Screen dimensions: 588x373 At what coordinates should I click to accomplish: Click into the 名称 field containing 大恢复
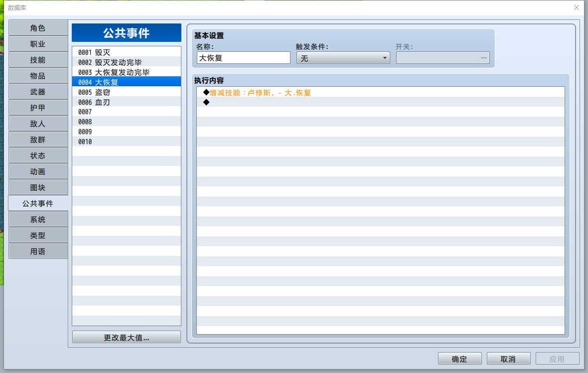coord(243,58)
